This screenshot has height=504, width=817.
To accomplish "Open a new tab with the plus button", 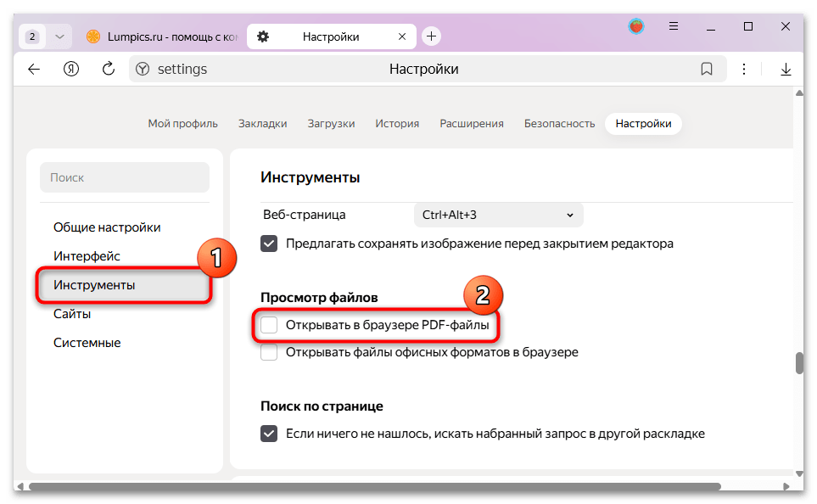I will click(x=431, y=36).
